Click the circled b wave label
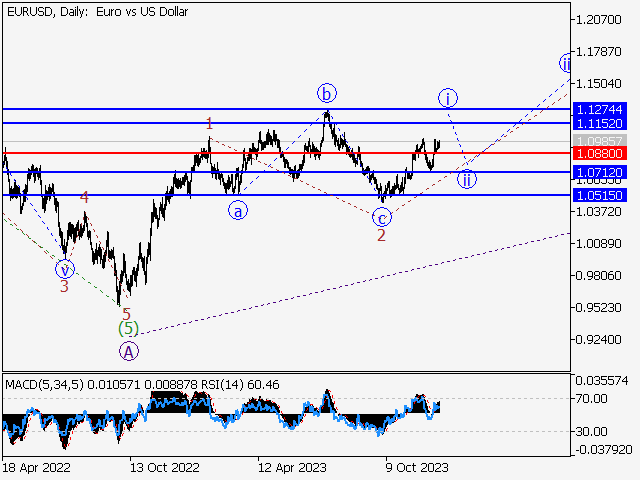This screenshot has height=480, width=640. pyautogui.click(x=327, y=94)
